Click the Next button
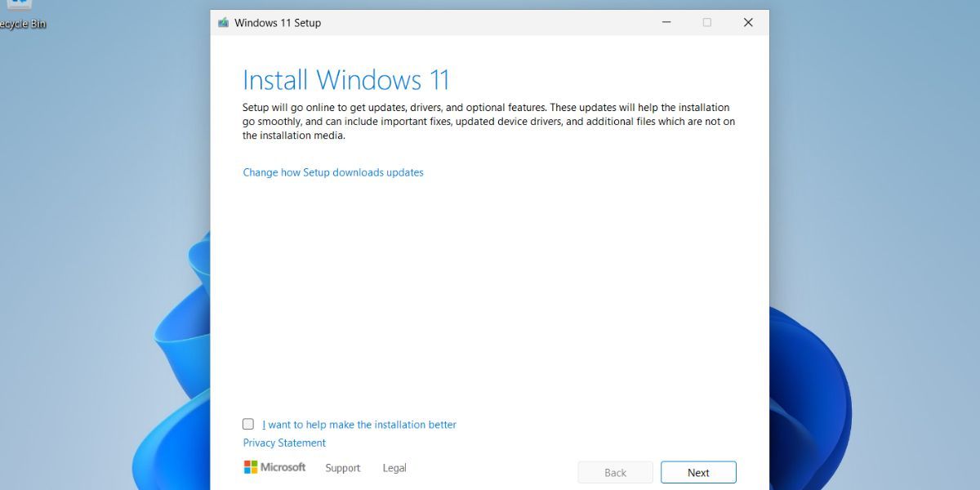This screenshot has width=980, height=490. 698,472
